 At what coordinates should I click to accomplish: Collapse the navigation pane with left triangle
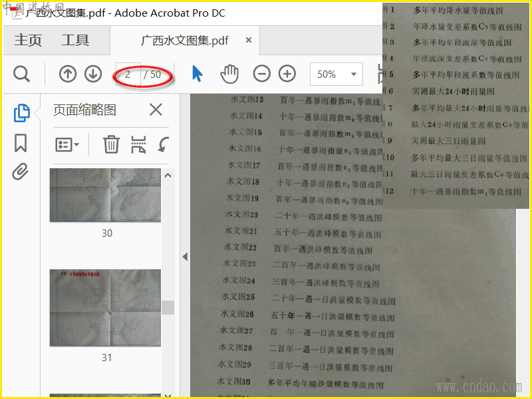tap(185, 257)
